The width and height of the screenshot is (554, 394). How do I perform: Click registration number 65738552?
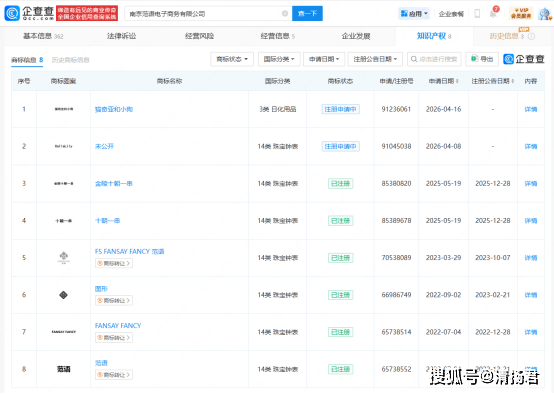(396, 369)
